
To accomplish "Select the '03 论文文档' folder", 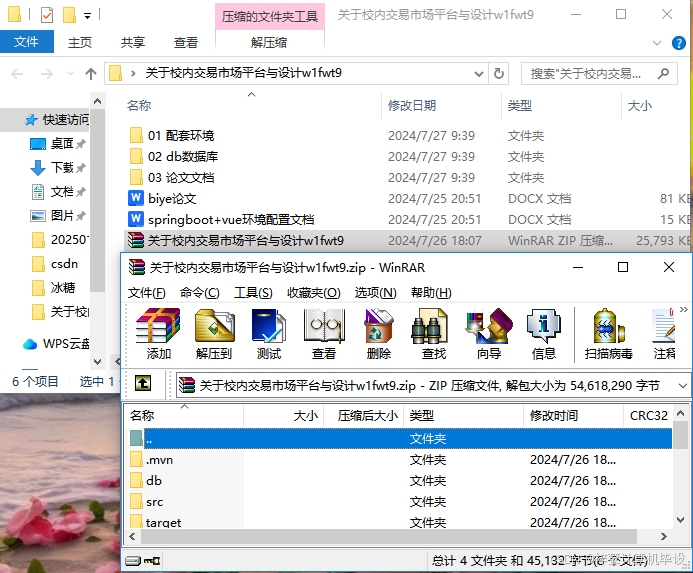I will [172, 178].
